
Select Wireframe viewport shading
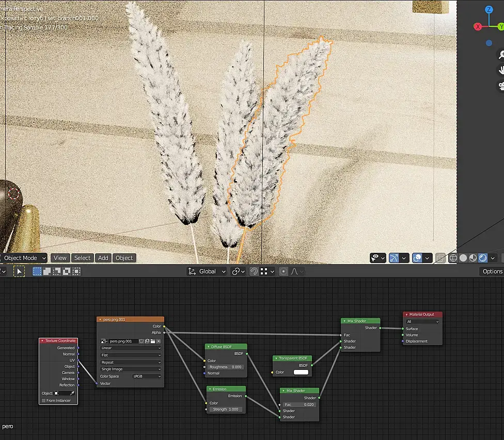tap(453, 258)
